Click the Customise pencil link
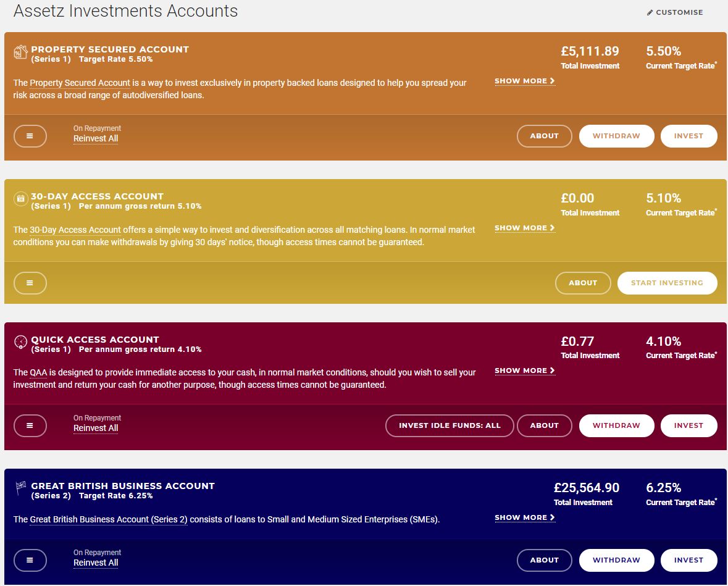Viewport: 728px width, 586px height. tap(675, 12)
